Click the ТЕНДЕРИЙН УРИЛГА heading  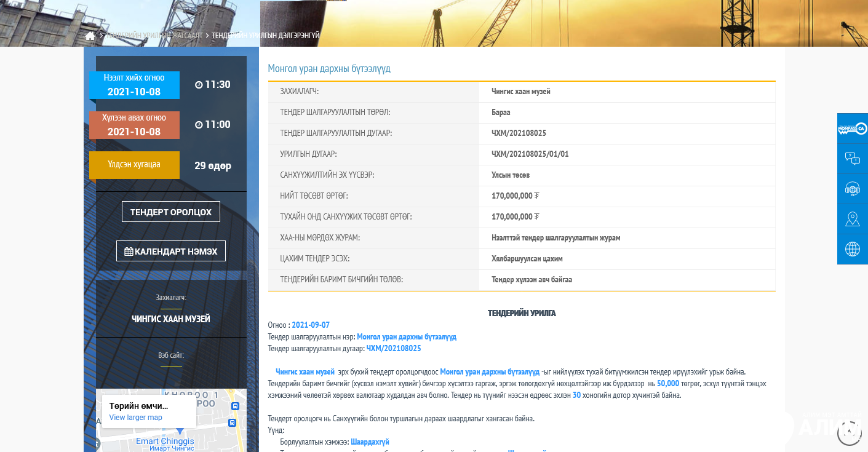[522, 313]
